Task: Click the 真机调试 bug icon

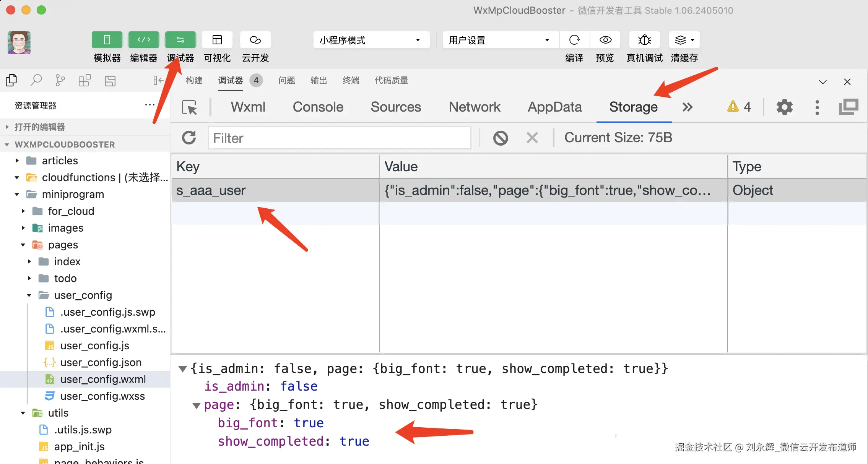Action: (644, 40)
